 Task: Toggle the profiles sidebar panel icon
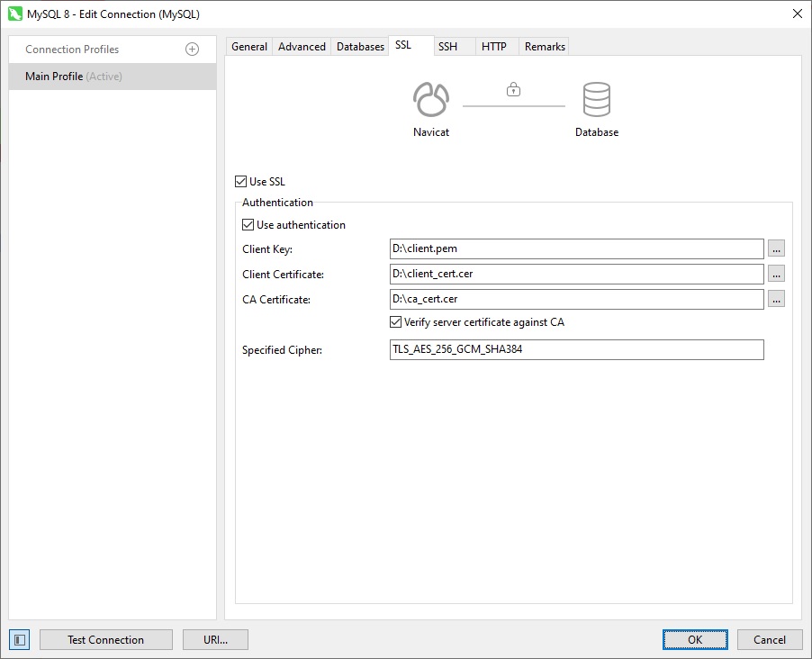point(19,640)
